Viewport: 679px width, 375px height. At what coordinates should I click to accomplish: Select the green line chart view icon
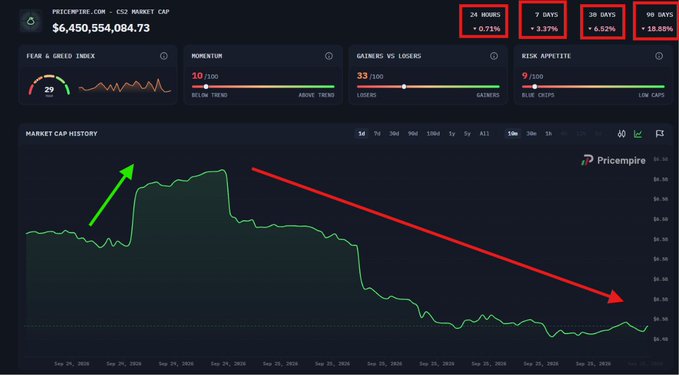coord(638,134)
